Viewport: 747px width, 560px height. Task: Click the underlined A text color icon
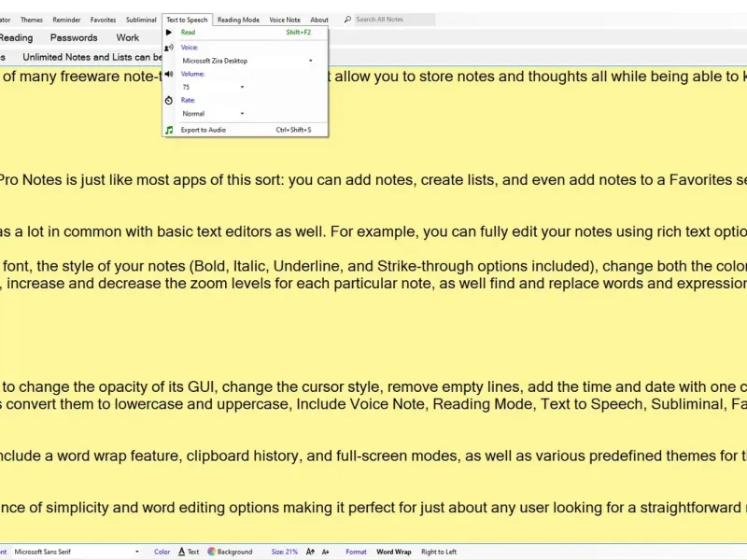tap(181, 552)
